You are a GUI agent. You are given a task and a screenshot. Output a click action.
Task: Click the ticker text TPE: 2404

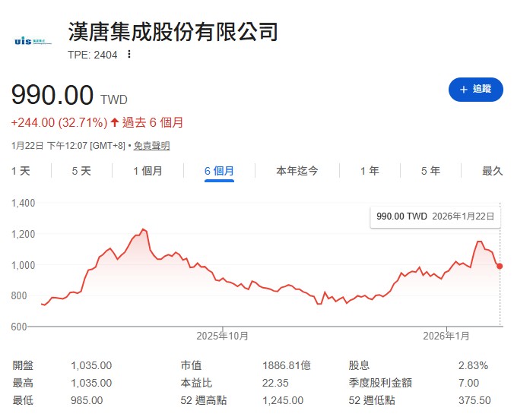point(93,55)
